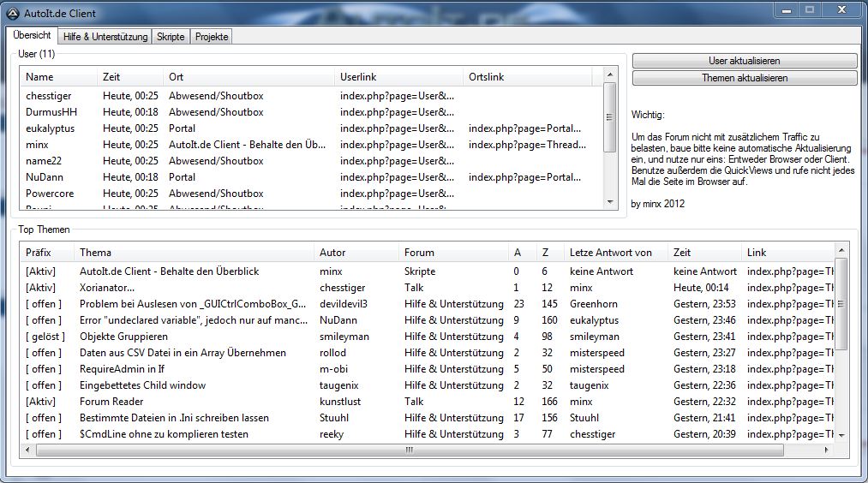
Task: Sort topics by Autor column header
Action: tap(332, 253)
